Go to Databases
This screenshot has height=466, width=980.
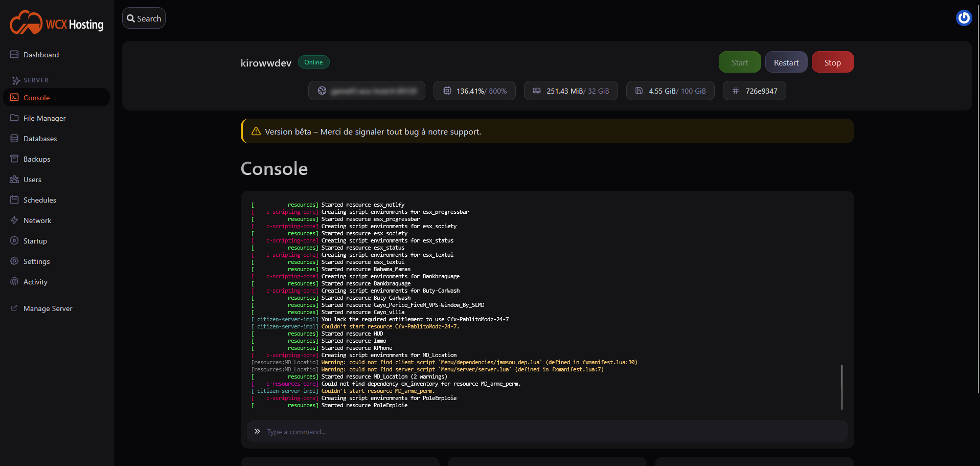click(x=56, y=139)
